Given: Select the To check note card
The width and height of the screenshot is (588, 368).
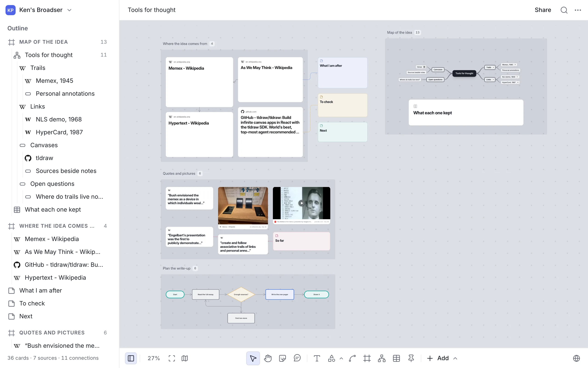Looking at the screenshot, I should 342,105.
